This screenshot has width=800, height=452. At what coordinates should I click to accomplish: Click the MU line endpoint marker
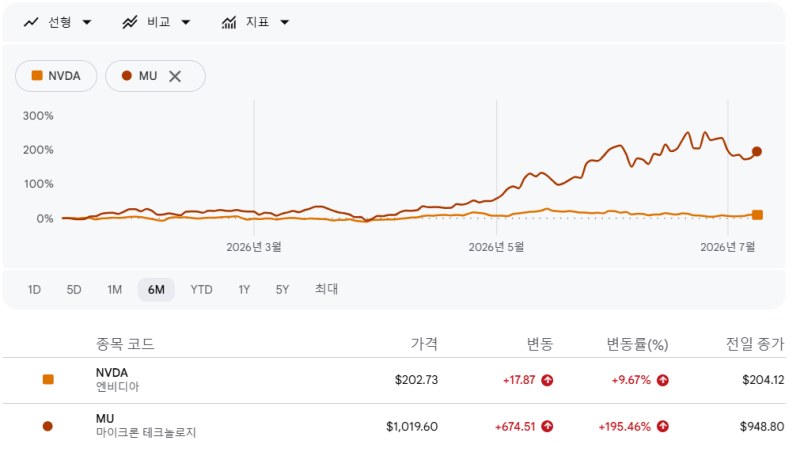pyautogui.click(x=757, y=152)
